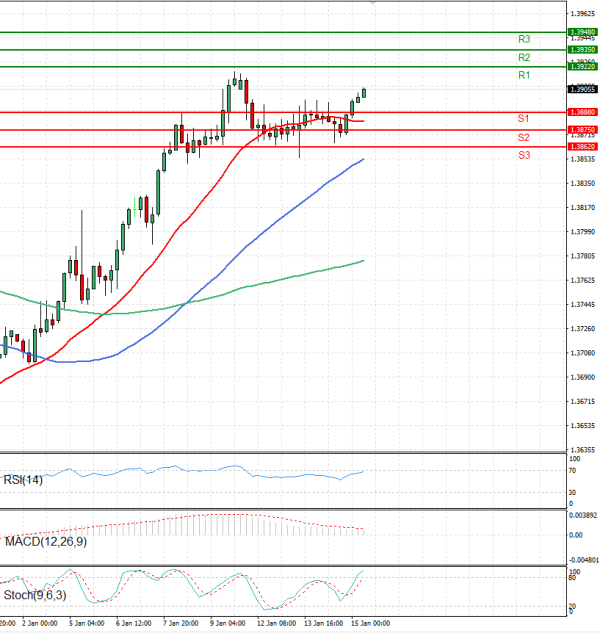Click the chart shift triangle marker at top
The image size is (600, 633).
coord(372,4)
